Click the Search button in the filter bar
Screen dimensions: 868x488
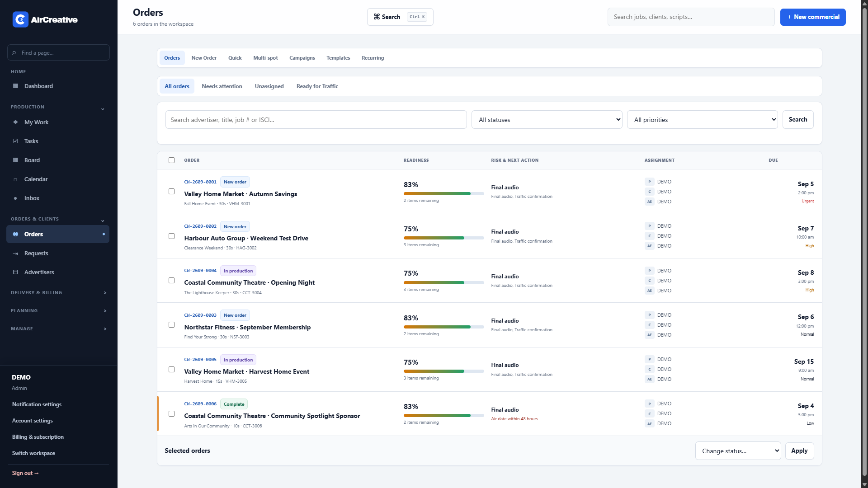click(797, 120)
